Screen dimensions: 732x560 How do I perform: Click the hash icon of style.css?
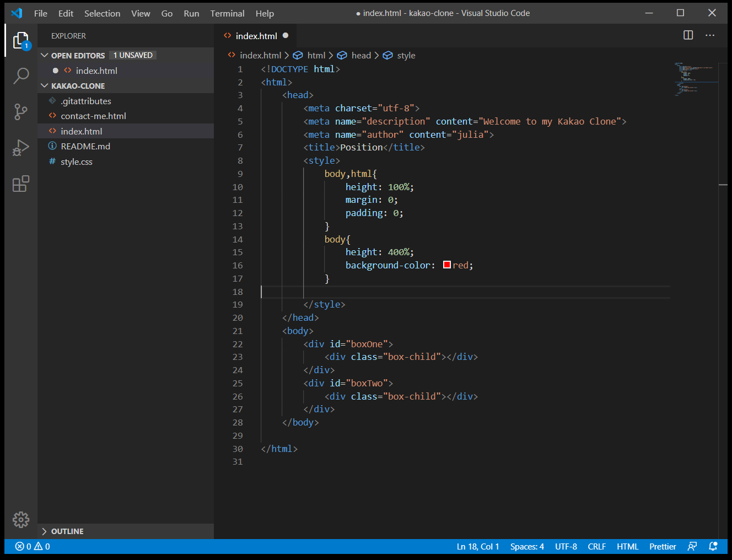[52, 161]
